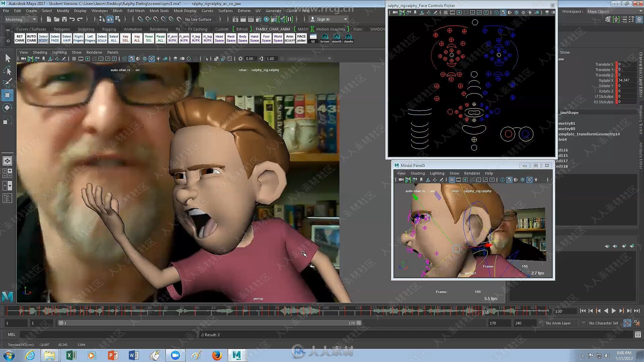Switch to the FAMILY_CHAR_ANIM shelf tab

click(x=273, y=29)
